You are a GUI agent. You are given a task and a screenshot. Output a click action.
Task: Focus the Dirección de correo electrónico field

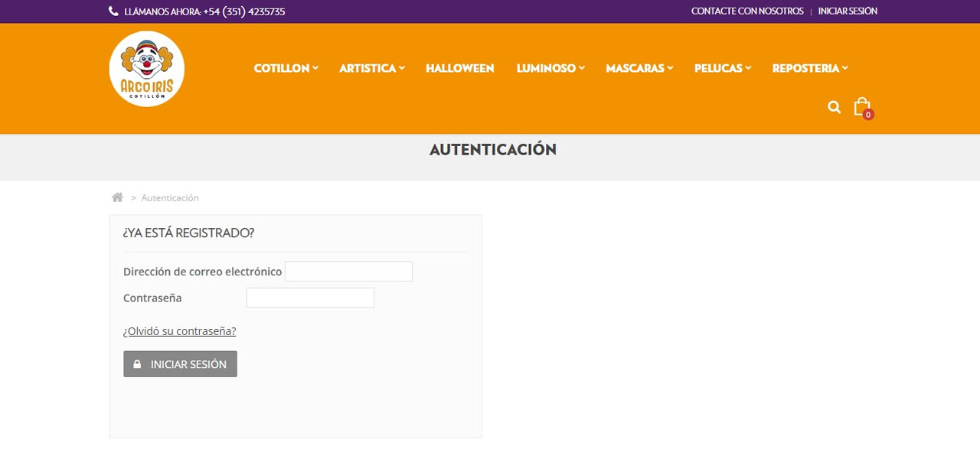(x=348, y=272)
